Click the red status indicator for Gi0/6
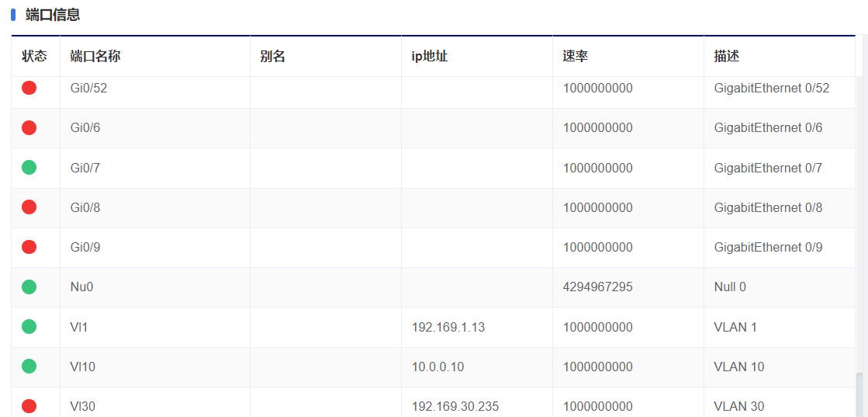This screenshot has width=868, height=417. (29, 127)
